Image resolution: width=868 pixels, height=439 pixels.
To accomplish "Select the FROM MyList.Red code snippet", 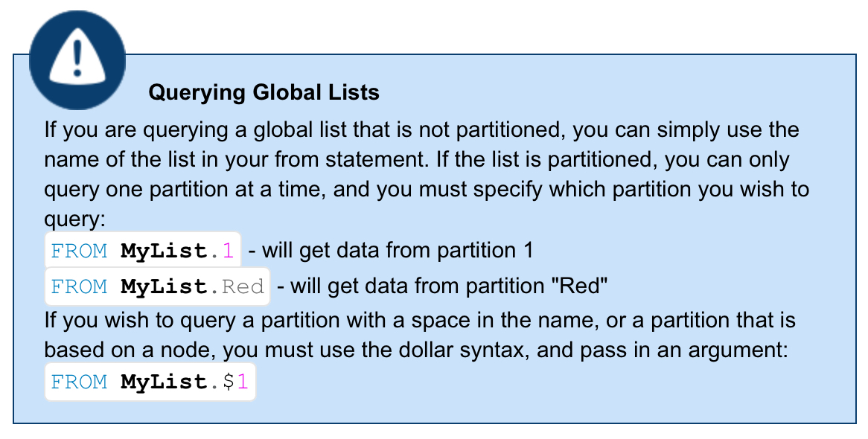I will (157, 286).
